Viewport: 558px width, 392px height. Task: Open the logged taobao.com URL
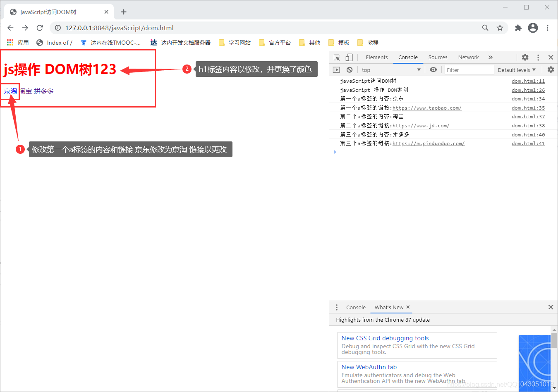tap(427, 108)
